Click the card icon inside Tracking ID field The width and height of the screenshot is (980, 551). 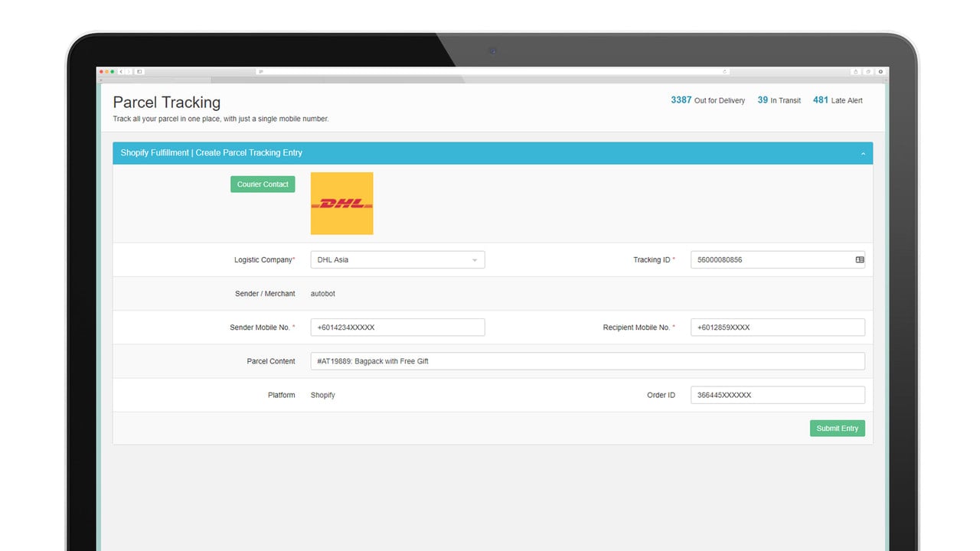pyautogui.click(x=859, y=259)
